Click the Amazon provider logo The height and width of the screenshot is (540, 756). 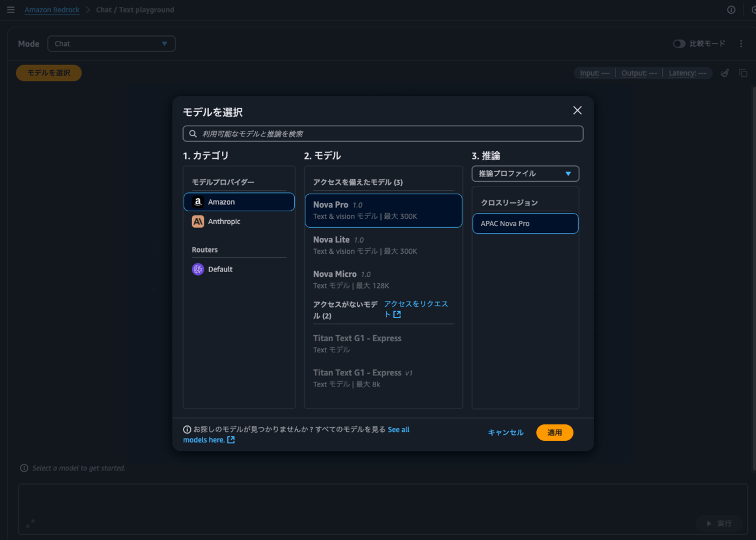[x=198, y=202]
